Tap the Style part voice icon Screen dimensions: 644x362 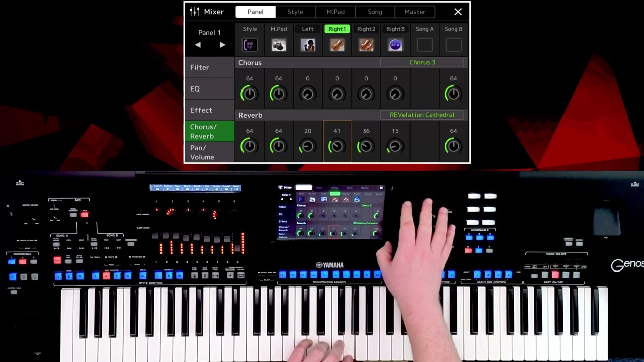click(x=250, y=45)
